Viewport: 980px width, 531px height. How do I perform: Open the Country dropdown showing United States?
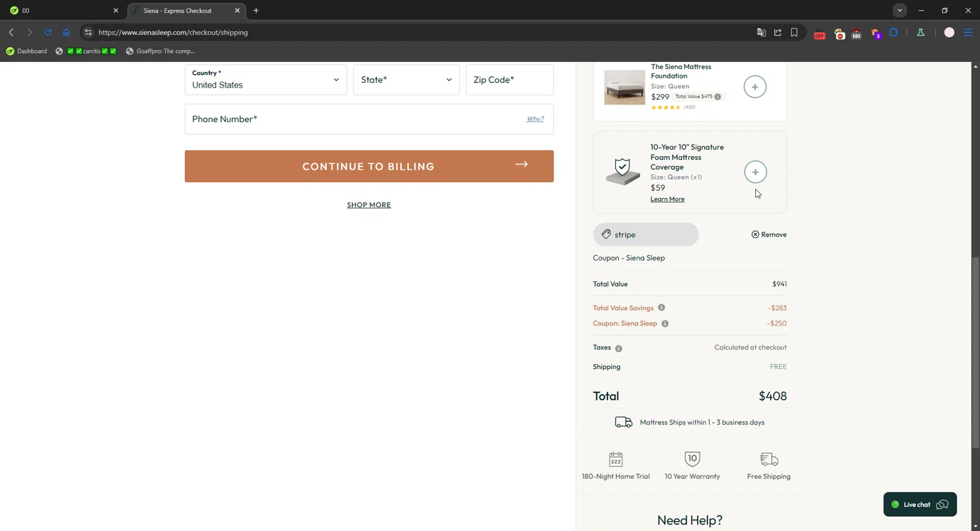point(266,80)
